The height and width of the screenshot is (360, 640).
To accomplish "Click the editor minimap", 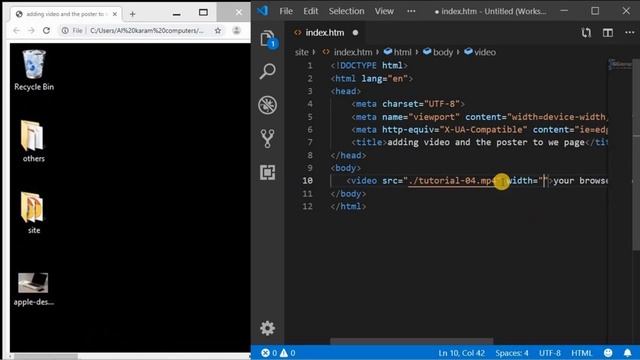I will [620, 64].
